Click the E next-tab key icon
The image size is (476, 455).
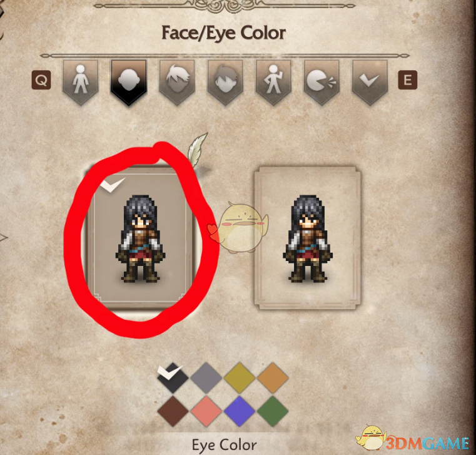(x=408, y=80)
